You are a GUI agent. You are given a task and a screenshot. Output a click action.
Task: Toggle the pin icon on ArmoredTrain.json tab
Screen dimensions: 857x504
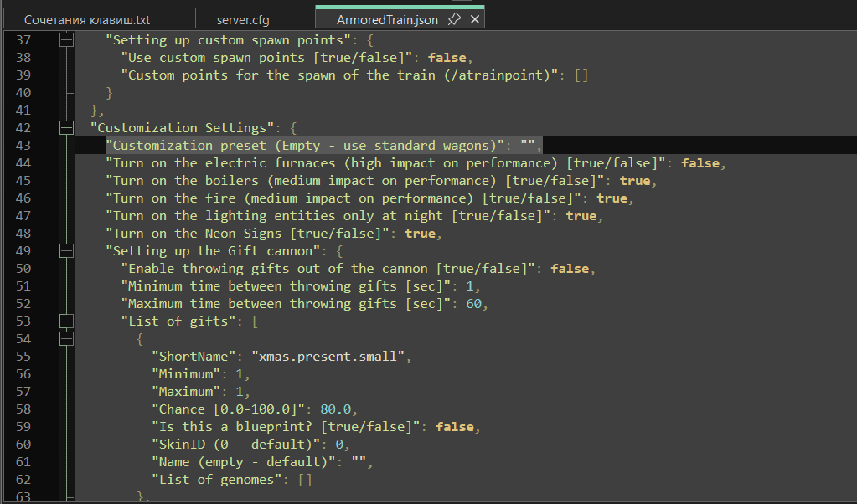[454, 19]
